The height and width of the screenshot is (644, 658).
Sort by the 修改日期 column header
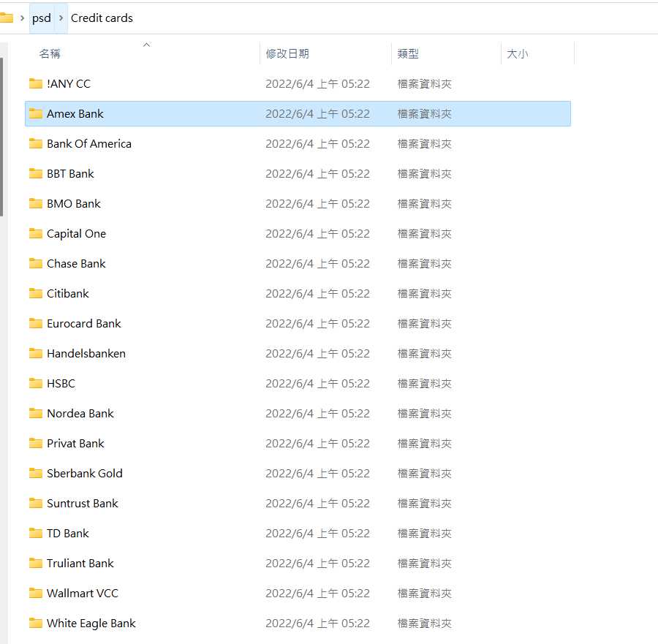point(287,53)
